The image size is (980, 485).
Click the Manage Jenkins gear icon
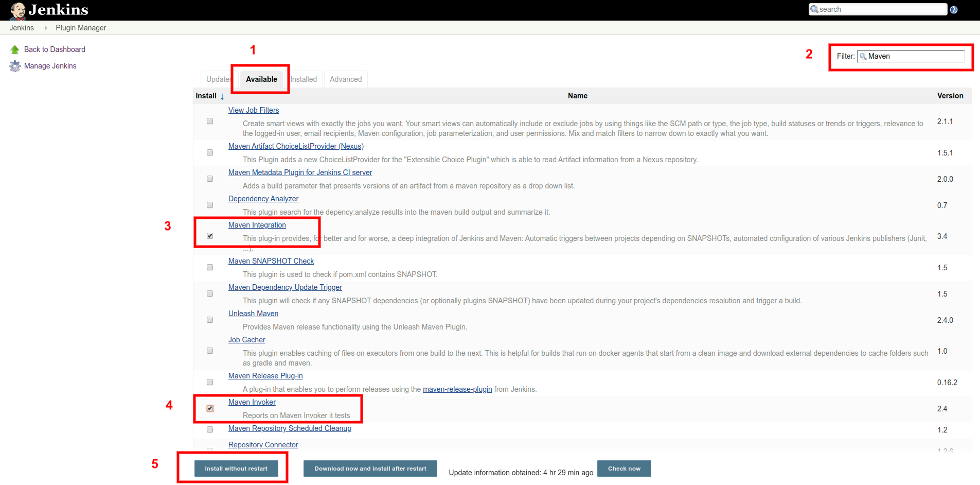15,66
